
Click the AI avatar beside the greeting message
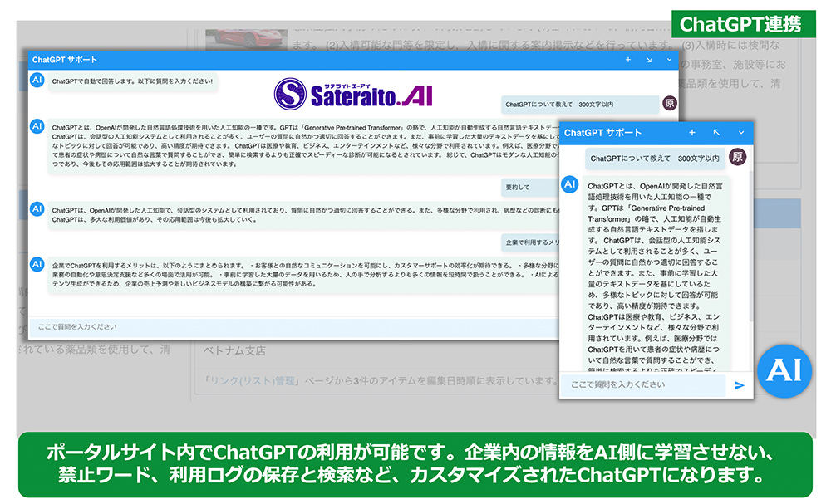(37, 81)
